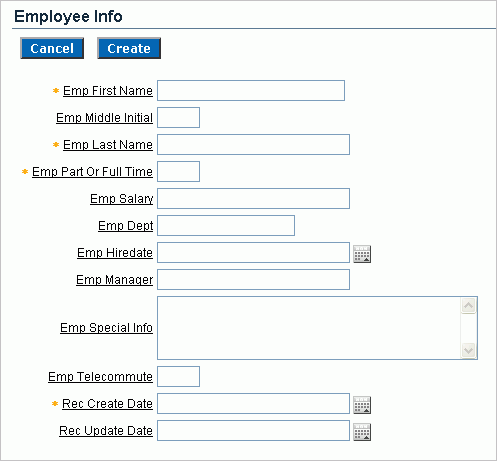
Task: Open the Emp Hiredate calendar picker
Action: pyautogui.click(x=362, y=254)
